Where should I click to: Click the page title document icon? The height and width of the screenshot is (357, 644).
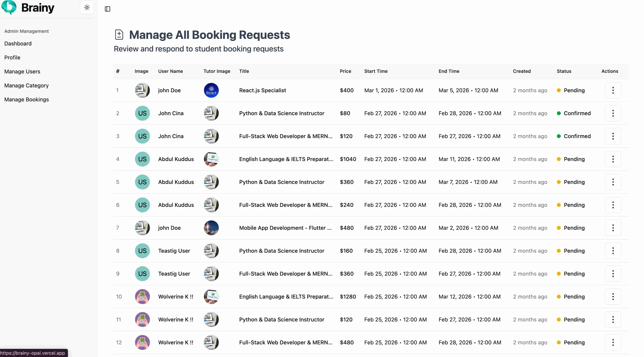click(x=119, y=35)
